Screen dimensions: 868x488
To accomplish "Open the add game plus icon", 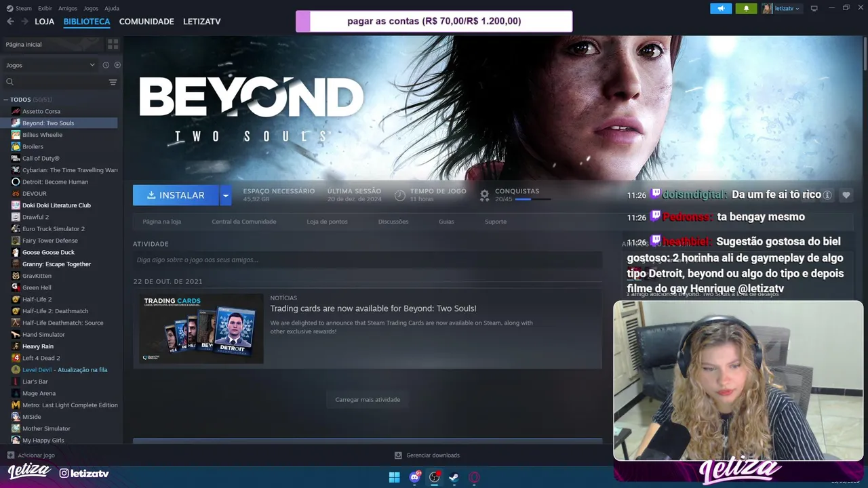I will coord(11,455).
